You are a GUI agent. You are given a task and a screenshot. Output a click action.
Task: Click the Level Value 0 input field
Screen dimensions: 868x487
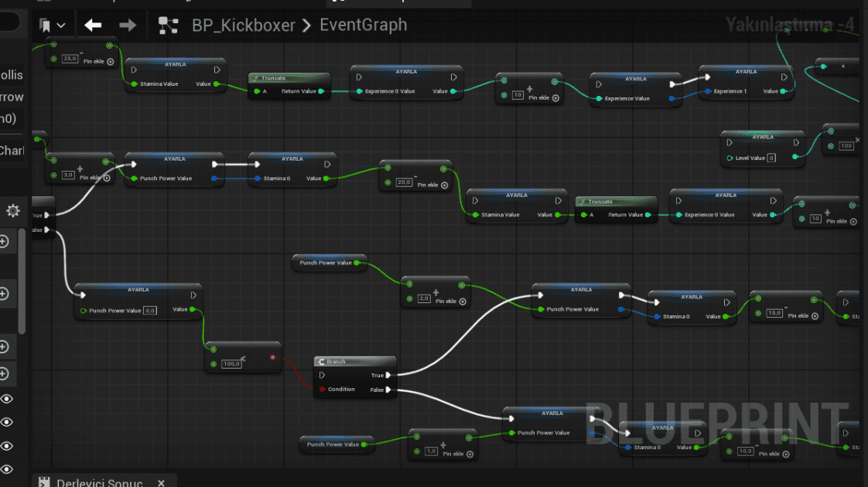point(771,158)
